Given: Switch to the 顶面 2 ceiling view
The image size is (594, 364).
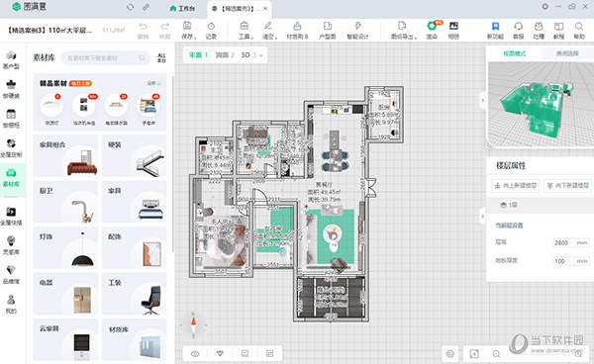Looking at the screenshot, I should pos(225,55).
